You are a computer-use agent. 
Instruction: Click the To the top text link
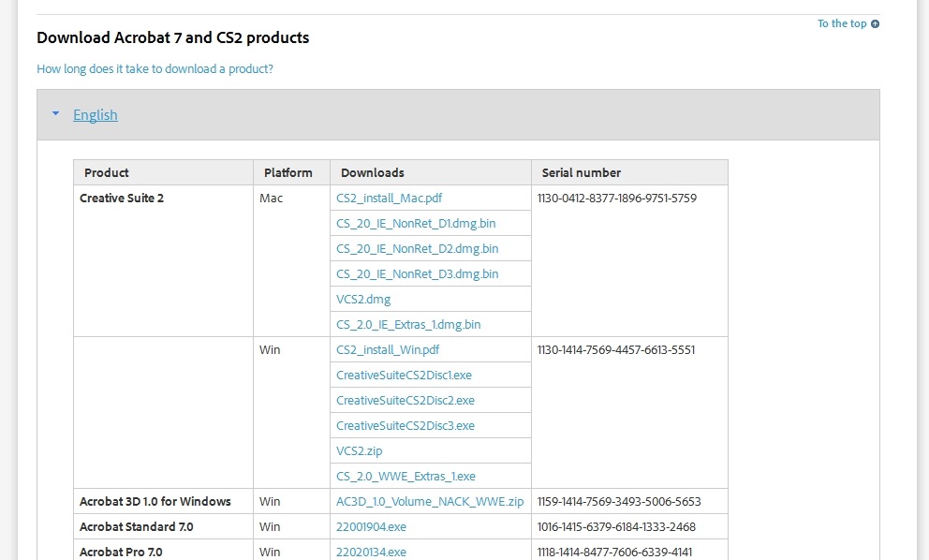(x=842, y=23)
